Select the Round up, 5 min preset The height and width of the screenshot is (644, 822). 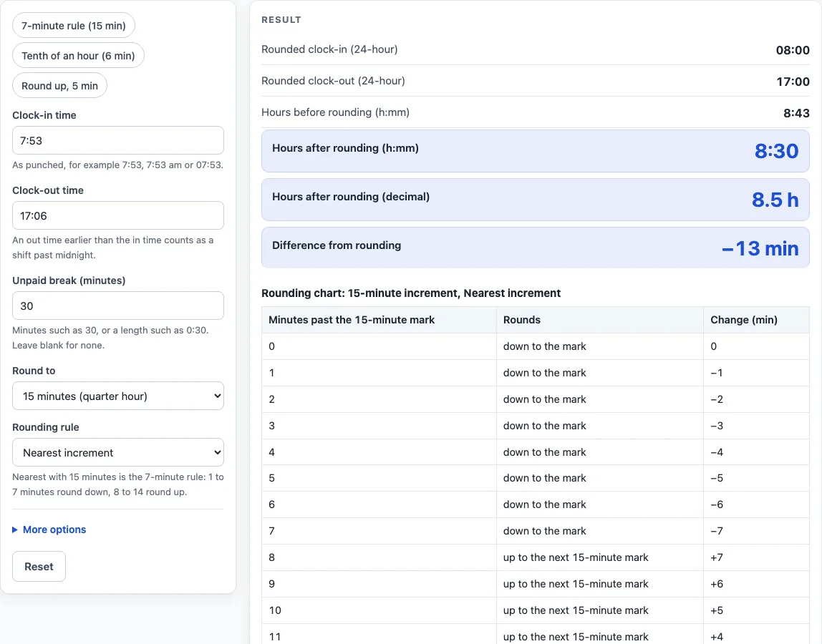point(59,85)
